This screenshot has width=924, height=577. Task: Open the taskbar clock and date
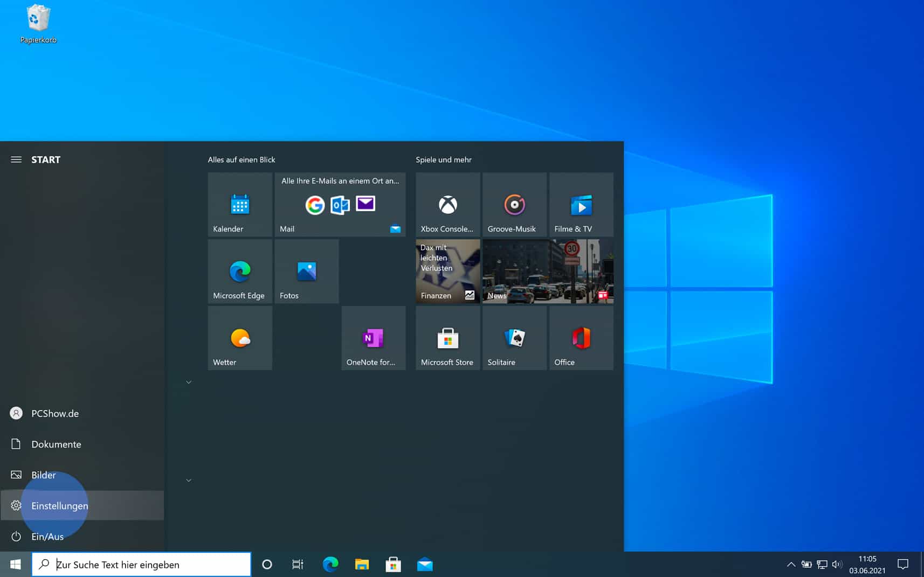867,564
